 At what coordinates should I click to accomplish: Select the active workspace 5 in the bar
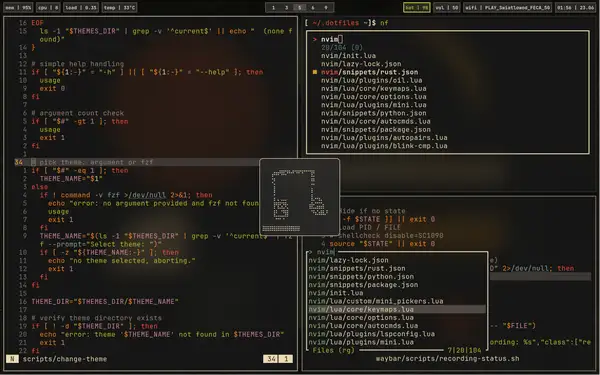pos(300,7)
